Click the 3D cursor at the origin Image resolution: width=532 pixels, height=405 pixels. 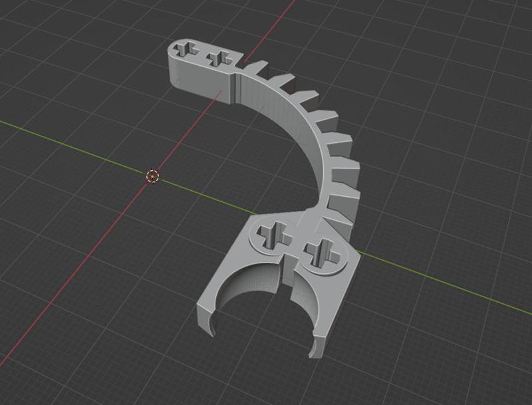coord(152,176)
